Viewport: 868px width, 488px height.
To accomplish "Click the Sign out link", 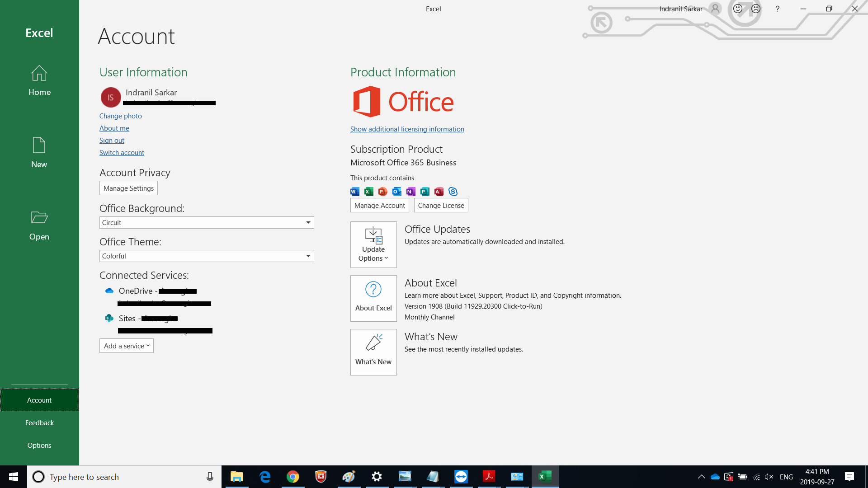I will coord(112,140).
